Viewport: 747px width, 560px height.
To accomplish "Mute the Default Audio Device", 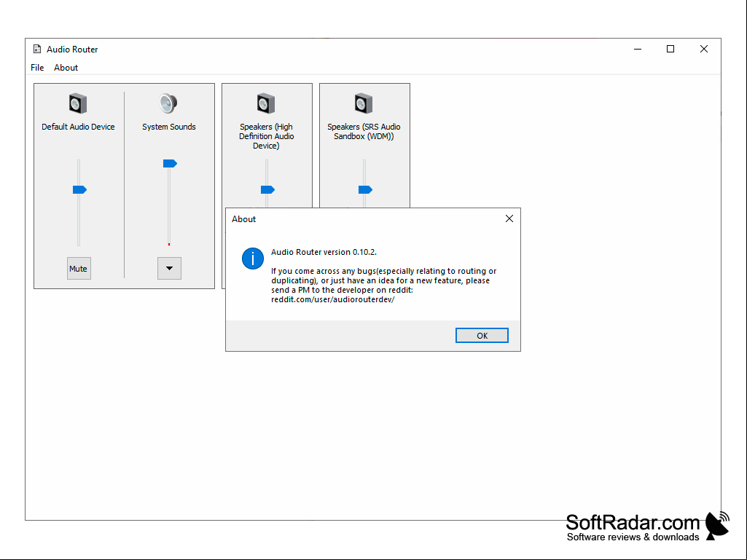I will click(x=79, y=269).
